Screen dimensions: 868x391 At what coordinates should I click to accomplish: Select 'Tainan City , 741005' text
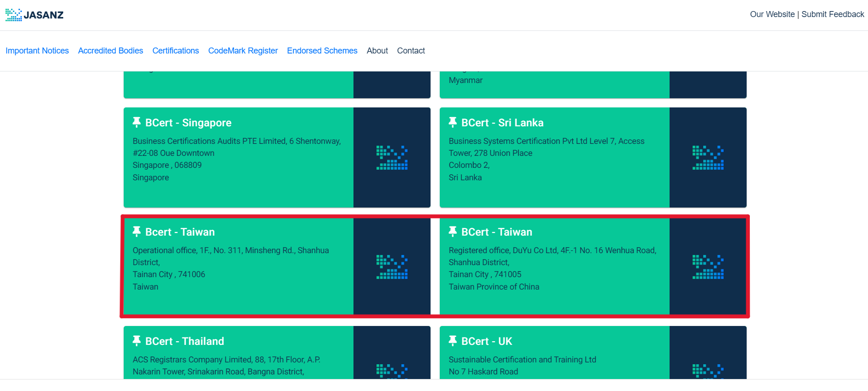tap(485, 274)
